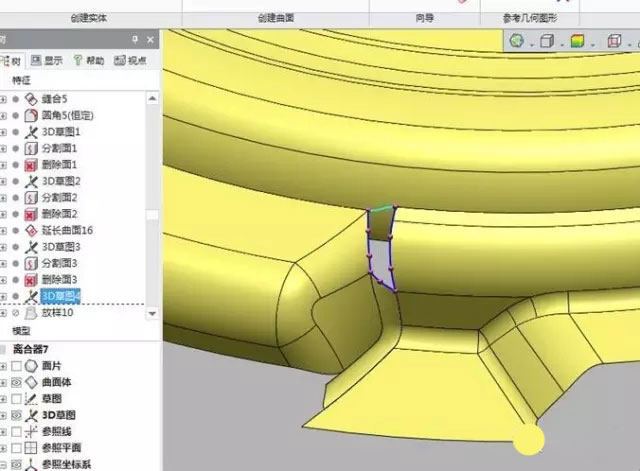Click the red section view cube icon

(611, 42)
